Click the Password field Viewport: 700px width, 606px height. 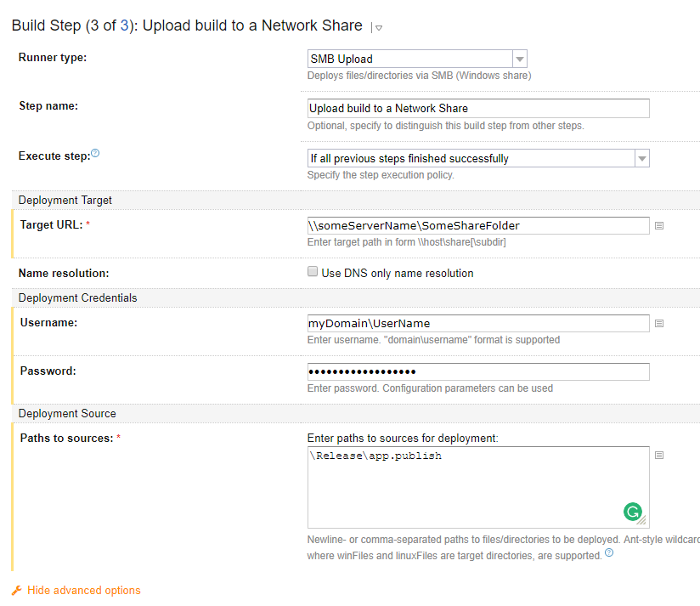(478, 371)
